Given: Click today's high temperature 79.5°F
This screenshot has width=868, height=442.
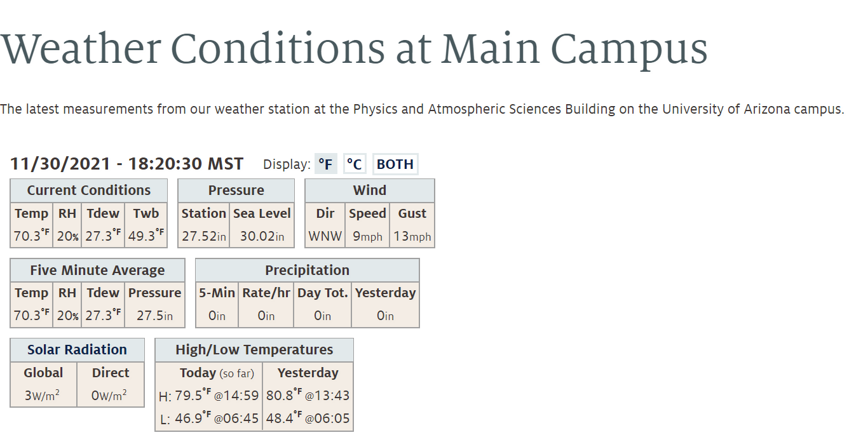Looking at the screenshot, I should coord(193,395).
